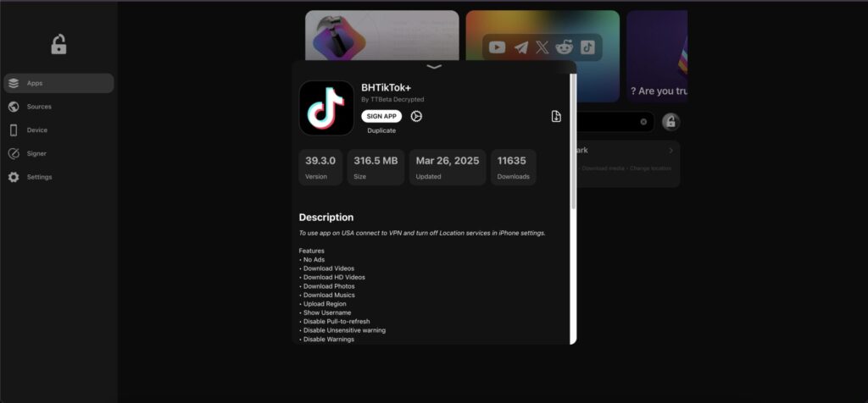Image resolution: width=868 pixels, height=403 pixels.
Task: Click the Sources globe icon
Action: coord(14,107)
